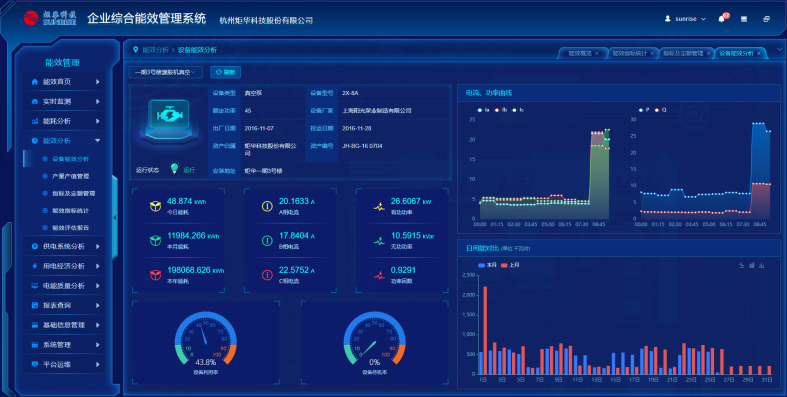Image resolution: width=787 pixels, height=397 pixels.
Task: Click the sidebar collapse handle arrow
Action: [x=114, y=217]
